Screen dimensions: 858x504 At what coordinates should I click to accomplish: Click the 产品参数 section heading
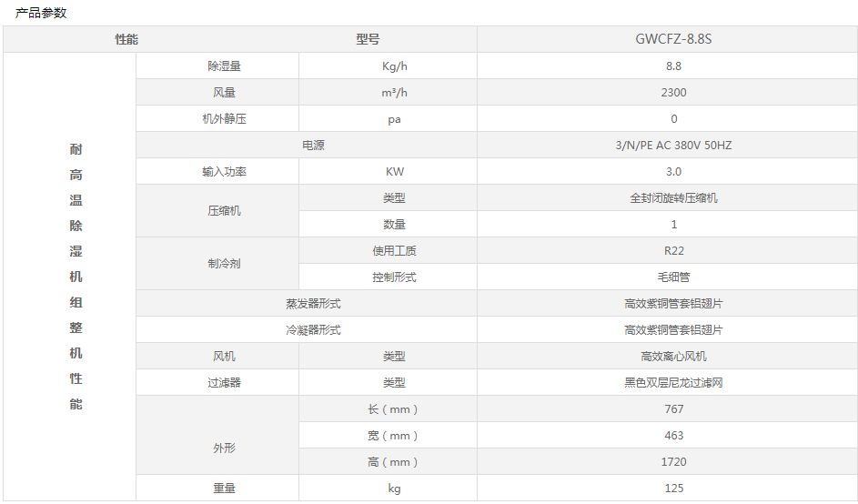tap(41, 13)
